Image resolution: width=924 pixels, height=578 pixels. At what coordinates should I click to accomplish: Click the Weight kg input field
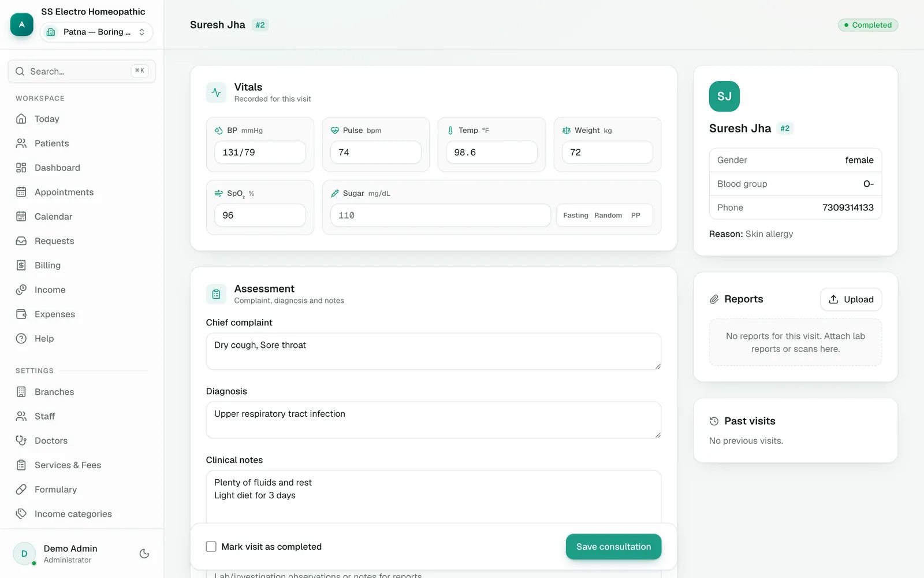pos(608,153)
